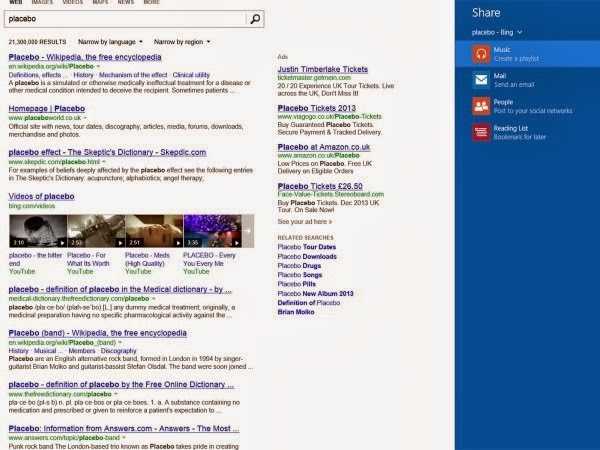
Task: Open Answers.com Placebo information result
Action: pyautogui.click(x=124, y=429)
